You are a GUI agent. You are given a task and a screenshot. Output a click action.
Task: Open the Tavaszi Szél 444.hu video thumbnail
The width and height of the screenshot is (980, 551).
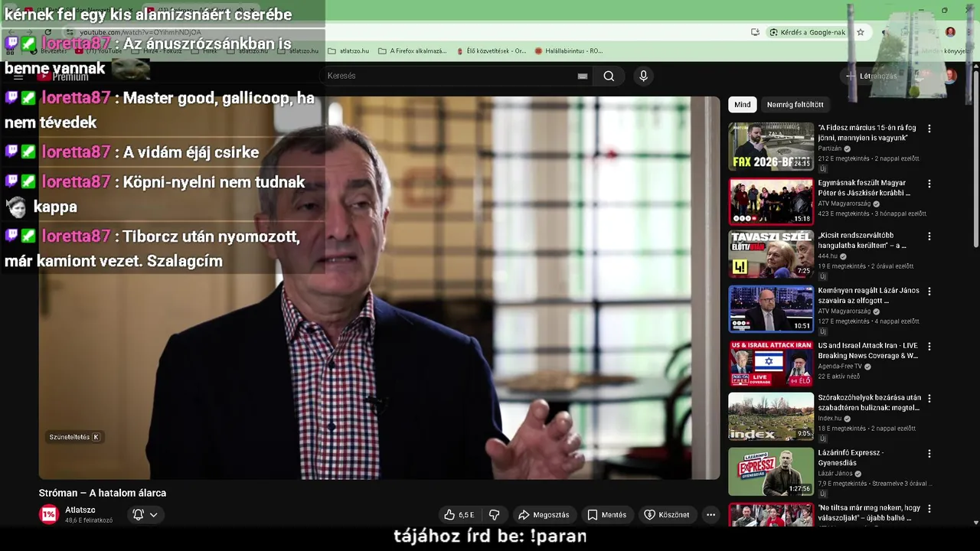click(x=771, y=254)
